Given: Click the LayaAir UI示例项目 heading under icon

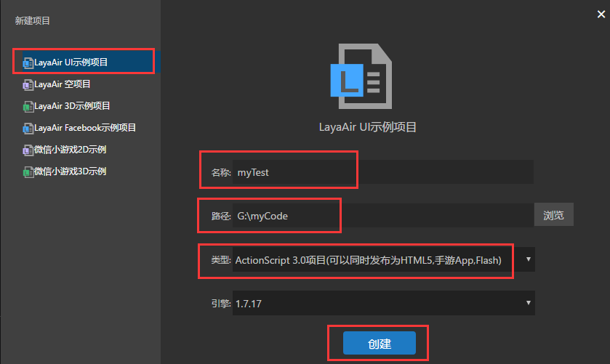Looking at the screenshot, I should tap(368, 126).
